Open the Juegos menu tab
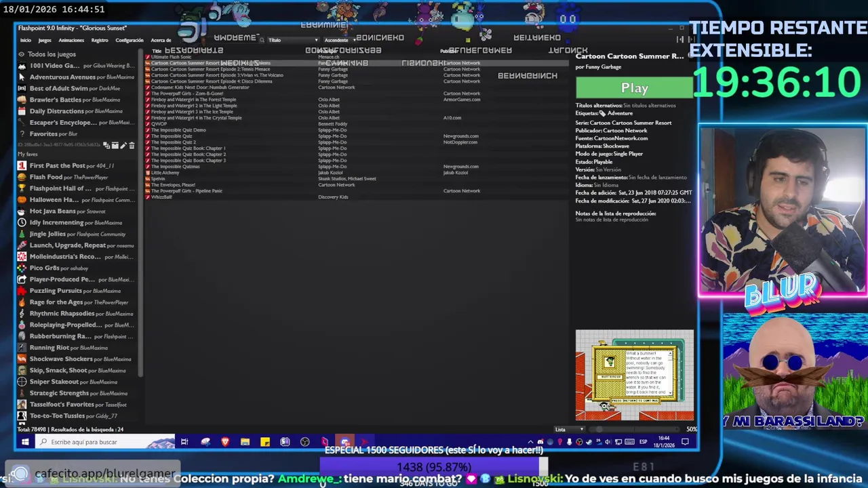The image size is (868, 488). click(x=44, y=40)
